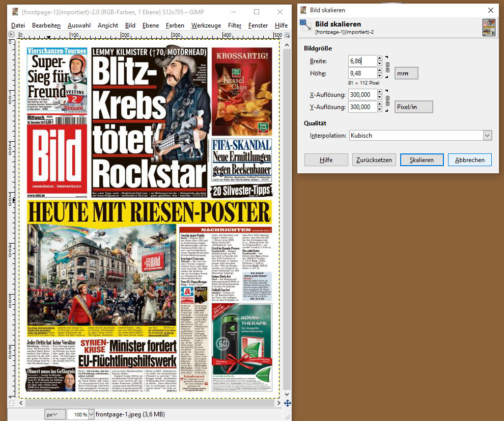Open the image menu arrow at ruler origin
The height and width of the screenshot is (421, 504).
coord(12,35)
